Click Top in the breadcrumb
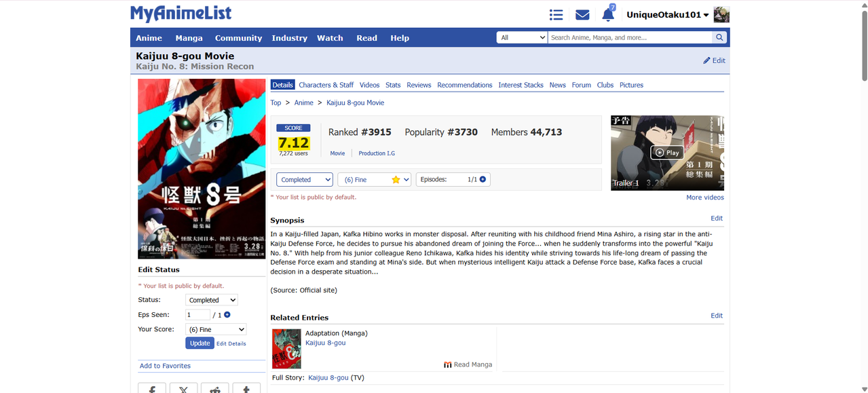 276,102
